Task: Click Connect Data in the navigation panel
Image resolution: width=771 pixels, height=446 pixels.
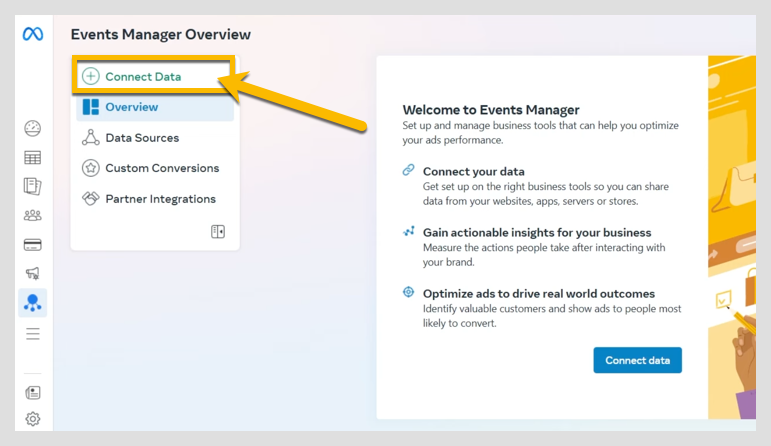Action: (143, 77)
